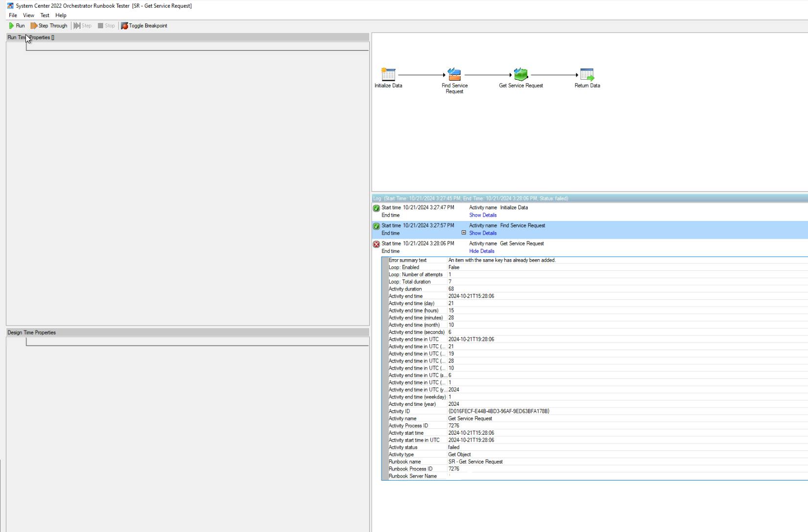Hide details of the Get Service Request log entry
808x532 pixels.
tap(482, 251)
